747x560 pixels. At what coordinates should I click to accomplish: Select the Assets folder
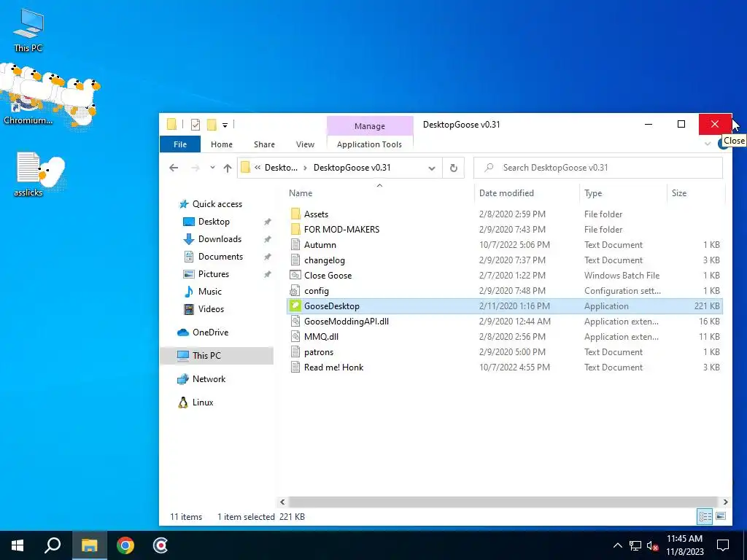505,214
